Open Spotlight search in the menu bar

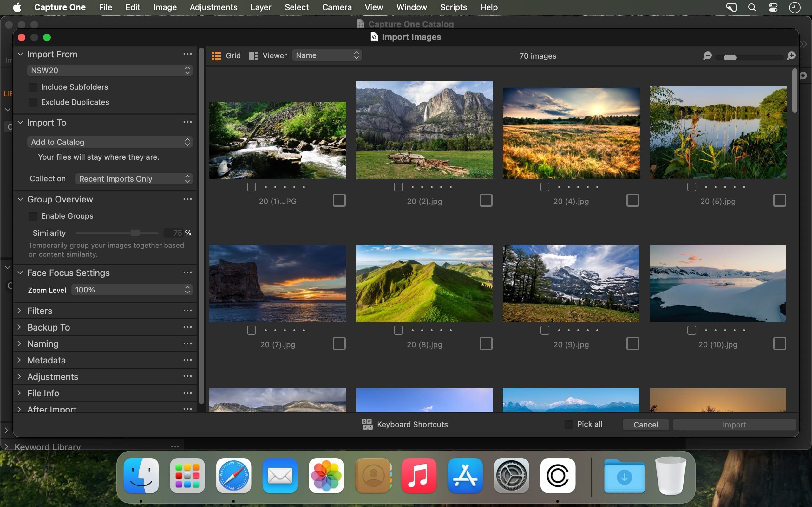point(752,7)
